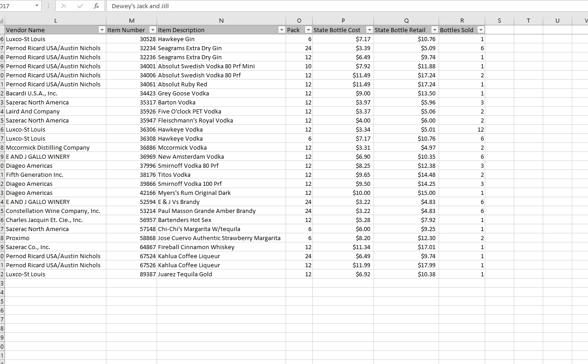
Task: Select column O by its header
Action: pos(299,20)
